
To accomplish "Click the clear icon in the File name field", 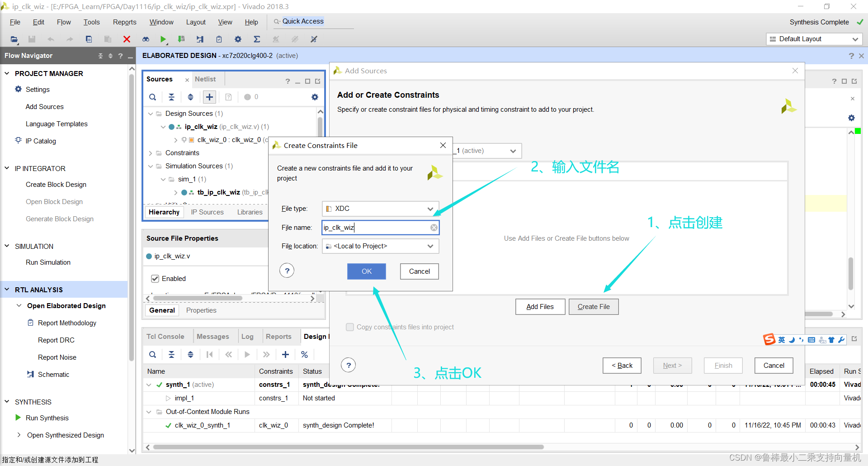I will (x=434, y=228).
